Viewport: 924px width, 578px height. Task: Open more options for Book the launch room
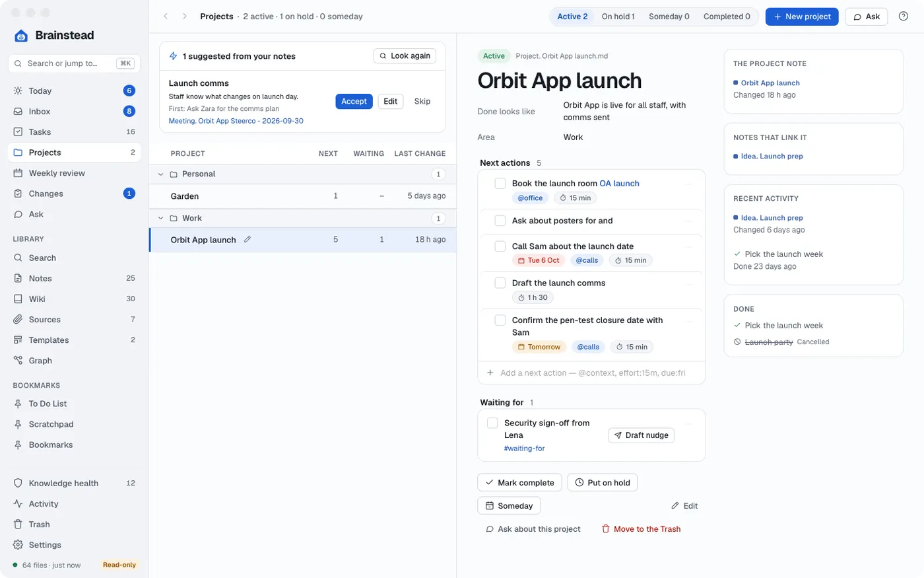(688, 184)
